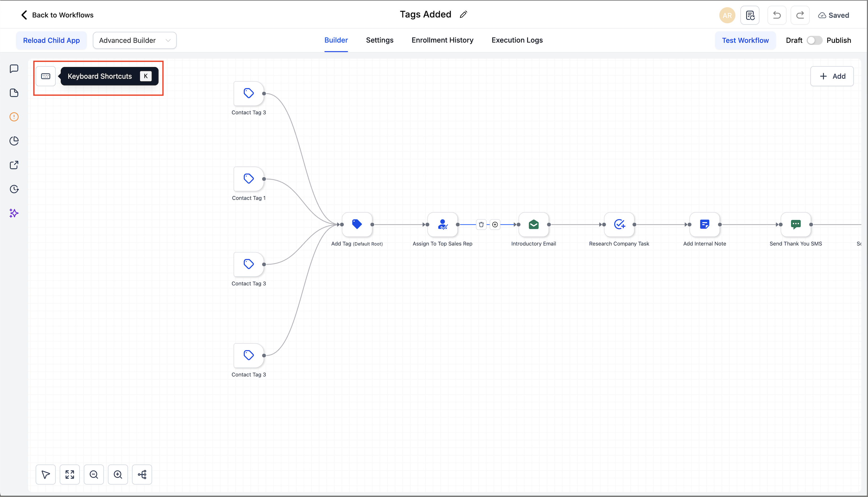Open the Advanced Builder dropdown

click(x=134, y=40)
